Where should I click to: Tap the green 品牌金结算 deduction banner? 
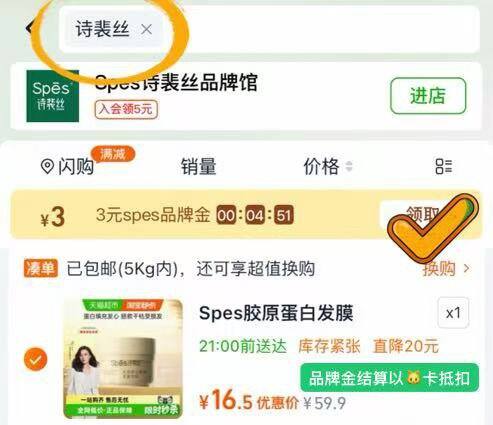point(389,378)
